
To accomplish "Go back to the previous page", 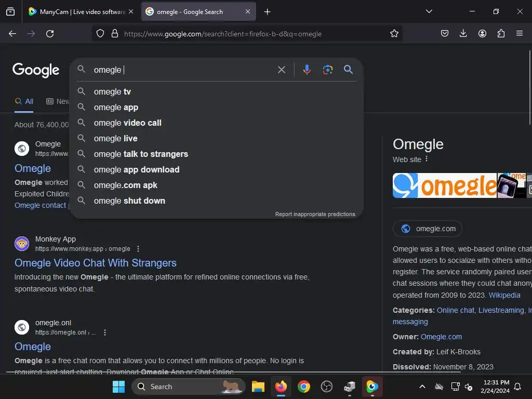I will (x=12, y=34).
